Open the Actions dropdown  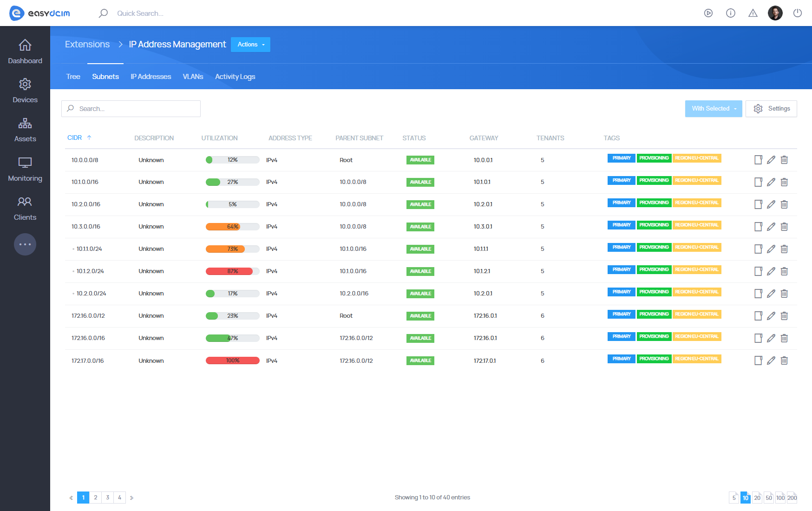[x=250, y=45]
